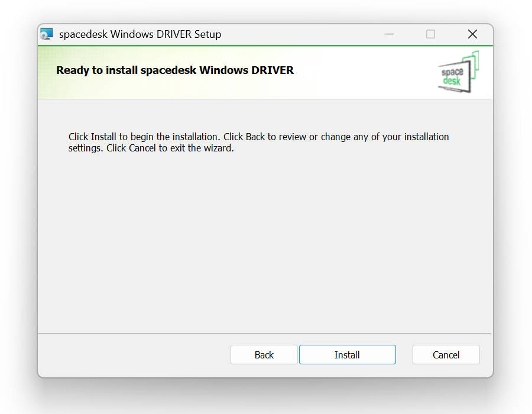Cancel the spacedesk driver setup
The width and height of the screenshot is (532, 414).
click(446, 355)
